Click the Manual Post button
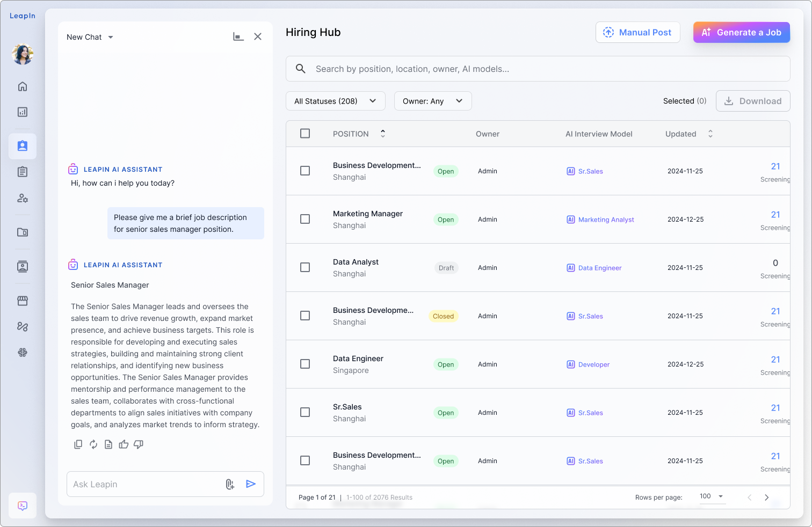This screenshot has width=812, height=527. pyautogui.click(x=637, y=32)
